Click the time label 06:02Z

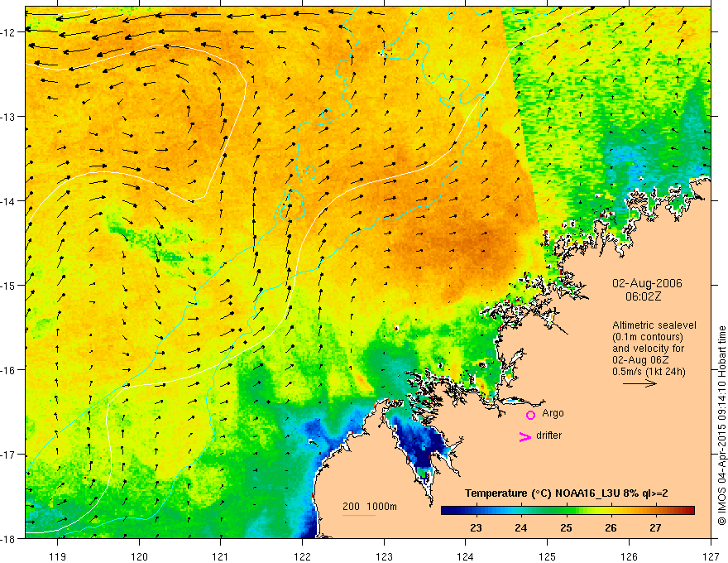click(643, 296)
